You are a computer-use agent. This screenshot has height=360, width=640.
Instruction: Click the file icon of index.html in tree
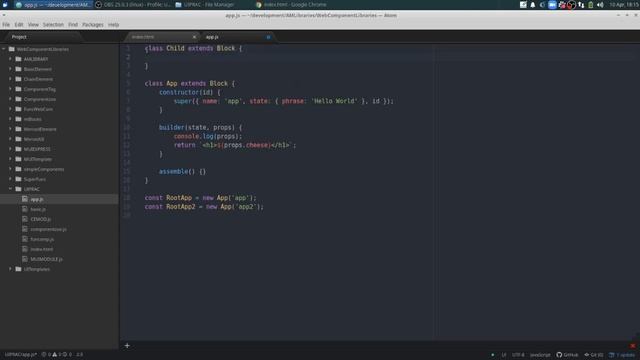25,249
